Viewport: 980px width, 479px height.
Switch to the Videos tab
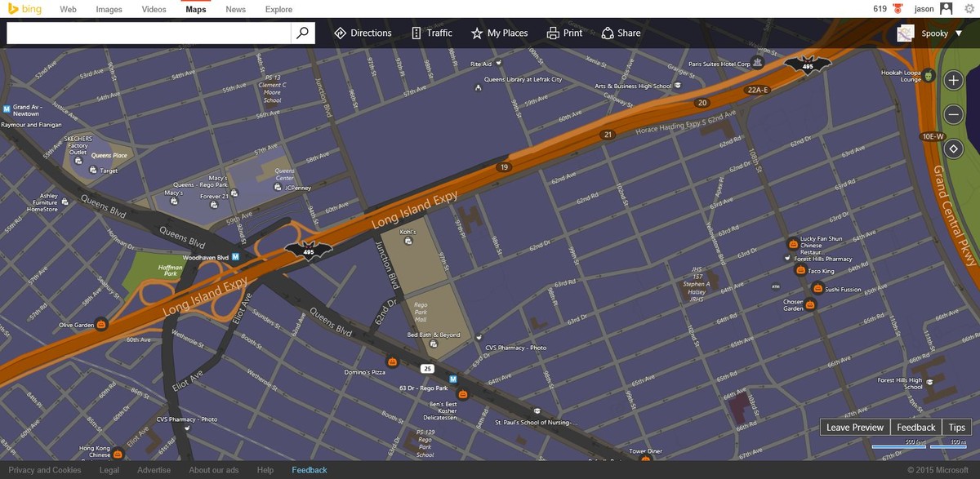coord(154,10)
